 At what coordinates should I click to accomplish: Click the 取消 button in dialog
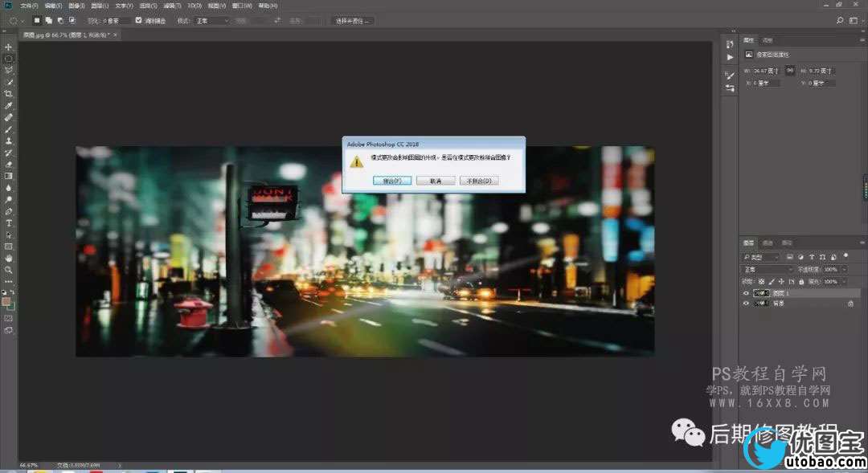[436, 181]
